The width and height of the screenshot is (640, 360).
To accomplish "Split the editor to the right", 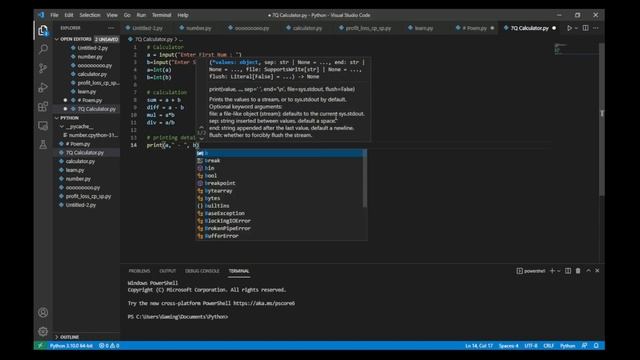I will coord(585,28).
